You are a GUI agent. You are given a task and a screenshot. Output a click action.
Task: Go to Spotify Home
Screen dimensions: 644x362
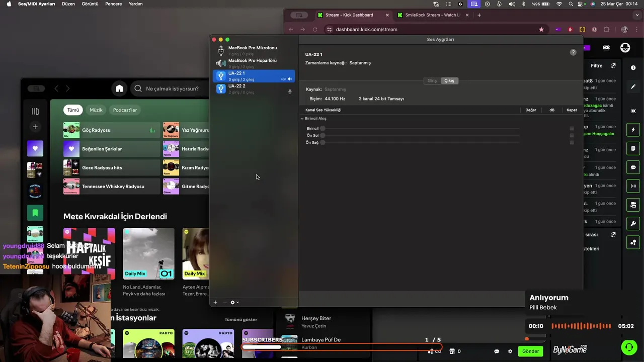(119, 88)
